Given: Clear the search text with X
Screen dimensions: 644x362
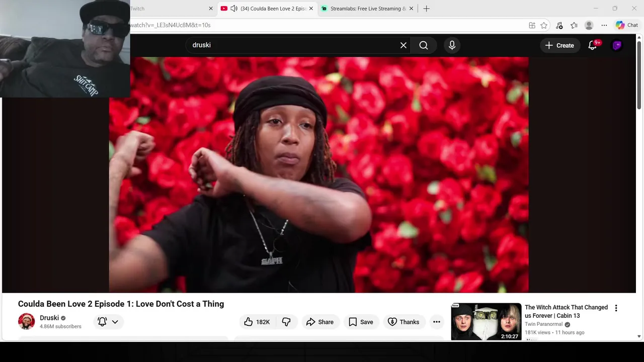Looking at the screenshot, I should point(404,45).
